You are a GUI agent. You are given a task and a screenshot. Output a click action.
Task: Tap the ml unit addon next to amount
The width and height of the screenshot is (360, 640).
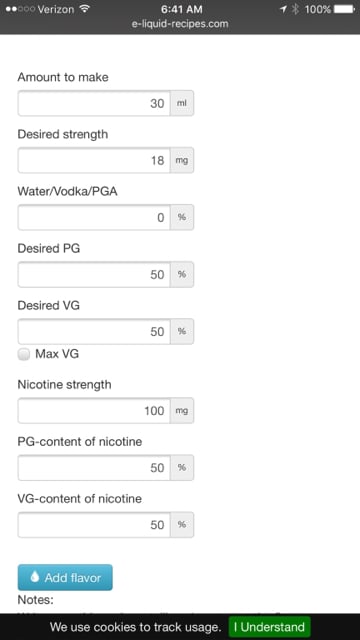pos(182,103)
